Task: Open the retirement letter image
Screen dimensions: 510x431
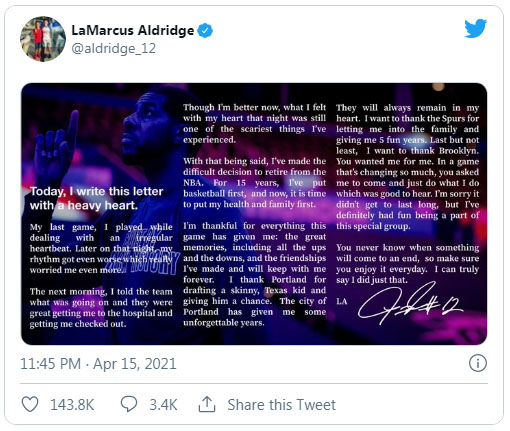Action: 254,214
